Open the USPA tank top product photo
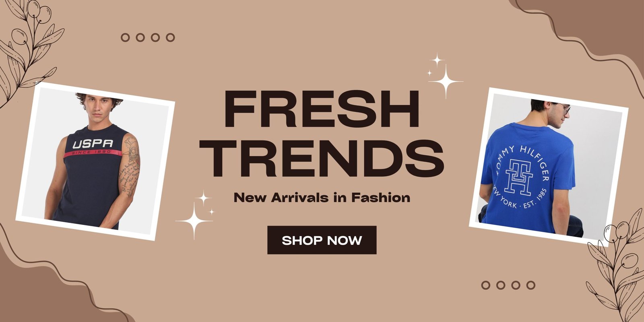Viewport: 644px width, 322px height. [x=95, y=161]
